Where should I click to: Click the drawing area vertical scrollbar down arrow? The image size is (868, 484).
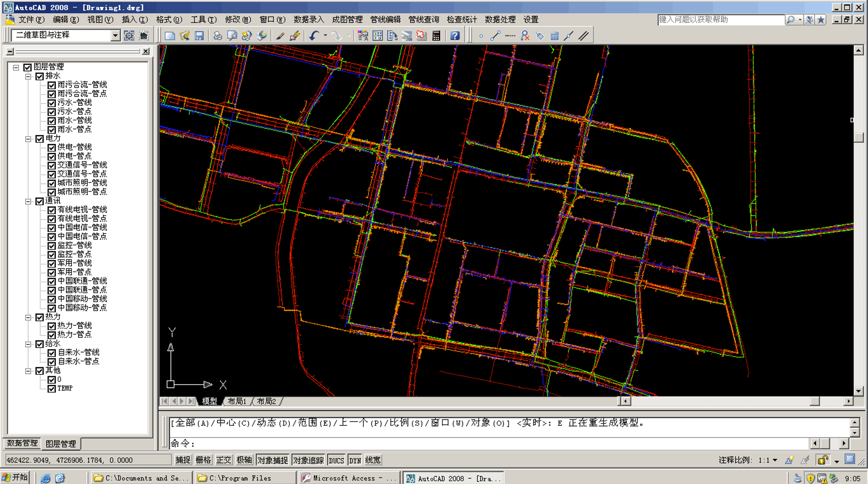click(x=859, y=391)
